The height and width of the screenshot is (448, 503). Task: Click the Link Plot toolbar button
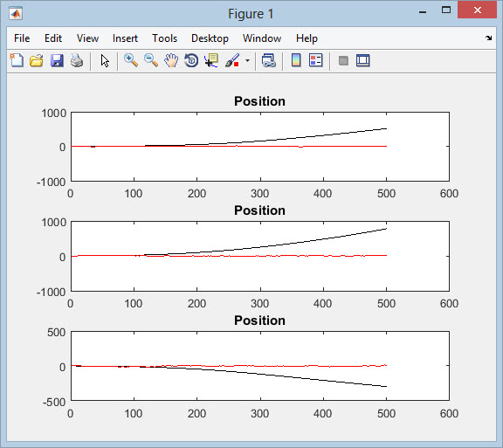tap(268, 60)
